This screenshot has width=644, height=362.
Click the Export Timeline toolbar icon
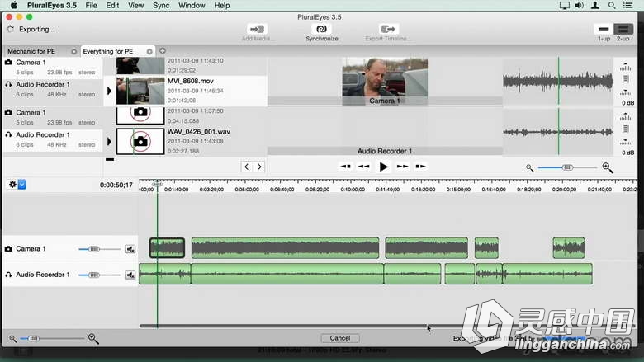tap(388, 29)
